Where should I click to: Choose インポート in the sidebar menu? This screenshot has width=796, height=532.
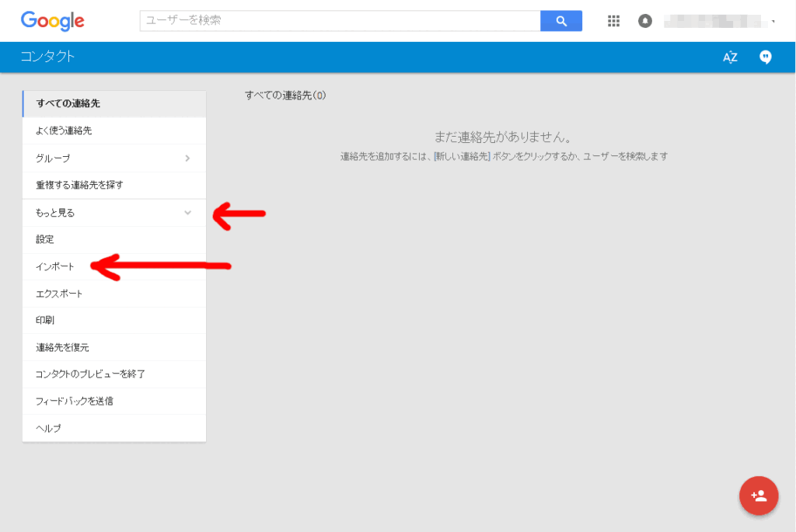55,266
